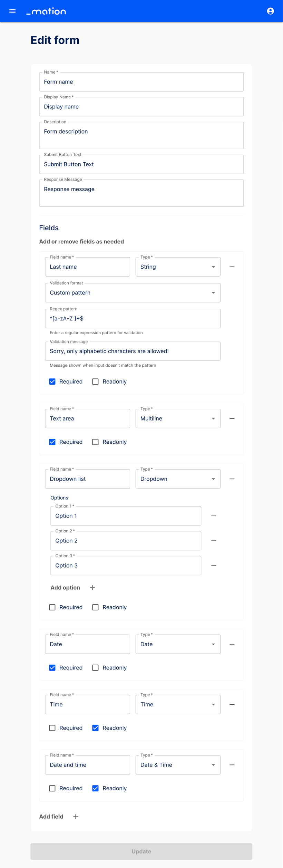Open the Date & Time type dropdown
Image resolution: width=283 pixels, height=868 pixels.
click(x=178, y=765)
